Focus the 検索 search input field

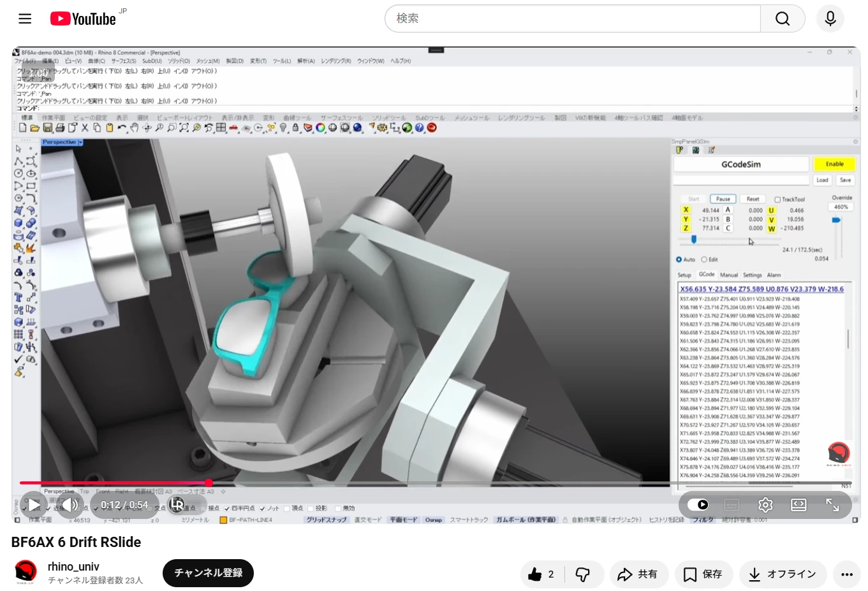[x=573, y=18]
